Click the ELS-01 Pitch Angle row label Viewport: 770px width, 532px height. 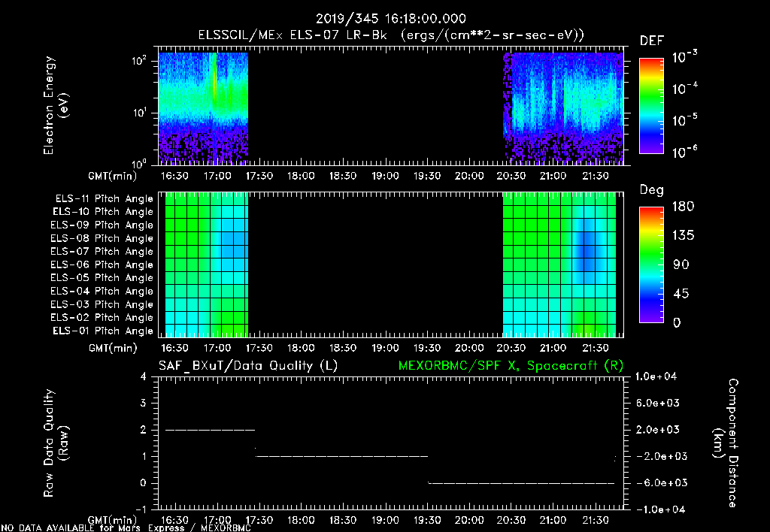pos(103,331)
